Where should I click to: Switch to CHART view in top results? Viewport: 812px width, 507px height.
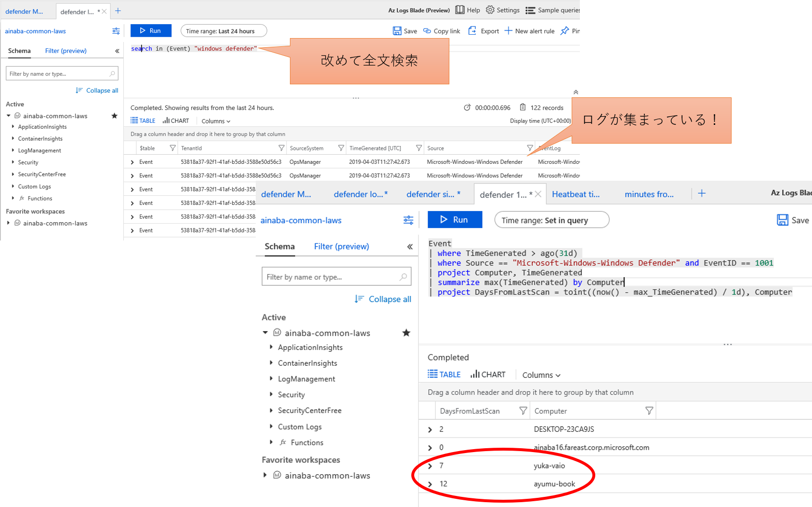176,120
